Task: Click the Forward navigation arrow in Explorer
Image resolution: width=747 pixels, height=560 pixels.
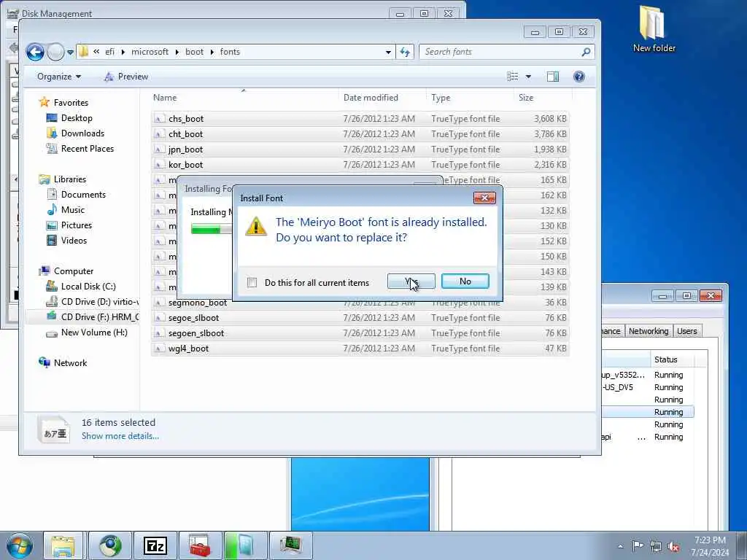Action: click(55, 52)
